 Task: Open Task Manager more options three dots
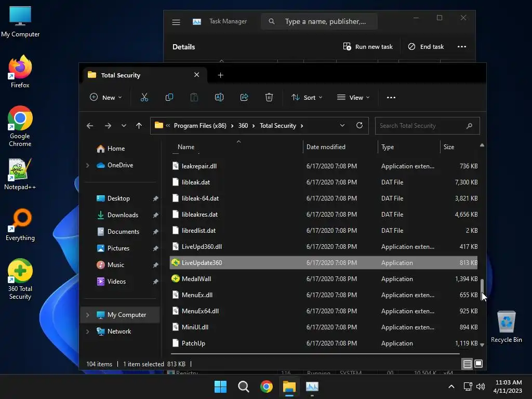click(x=462, y=47)
